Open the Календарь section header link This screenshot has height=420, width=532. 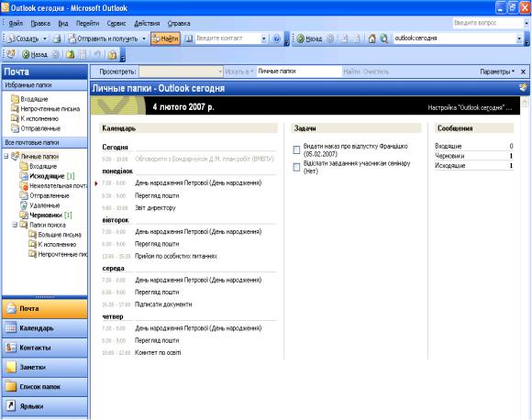(x=118, y=128)
